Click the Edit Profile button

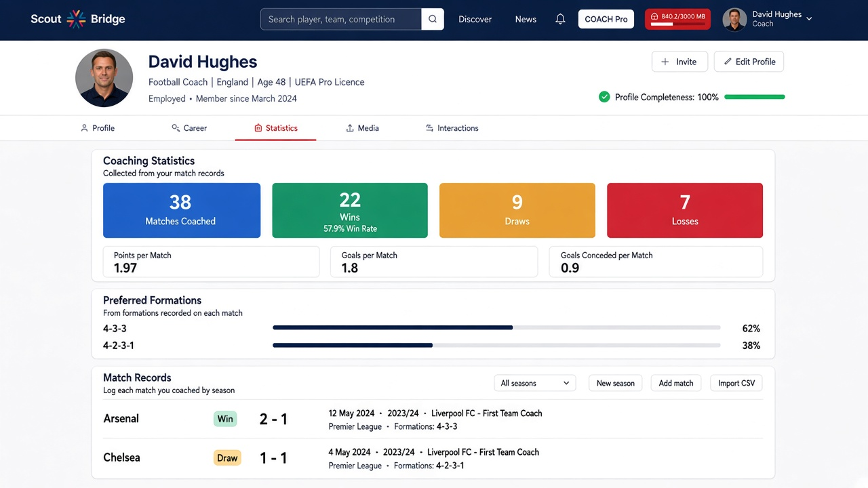coord(749,62)
